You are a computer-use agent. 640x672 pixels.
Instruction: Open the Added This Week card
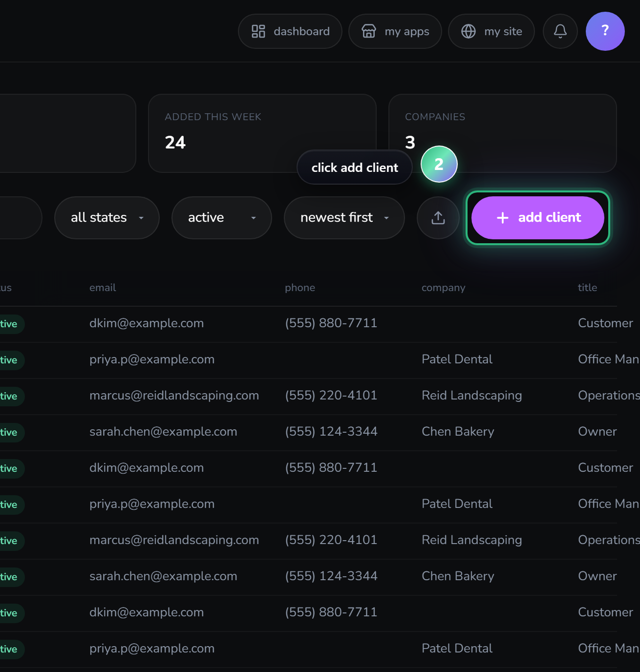tap(262, 133)
